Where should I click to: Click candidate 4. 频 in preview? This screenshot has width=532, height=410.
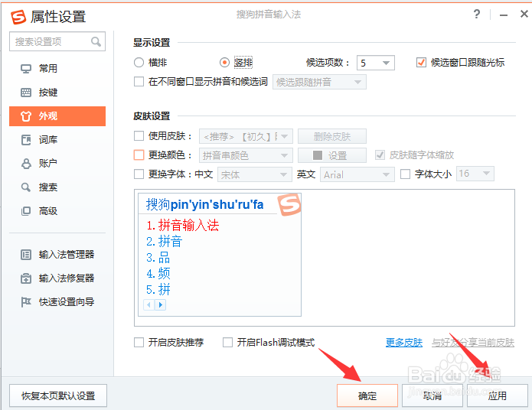(158, 273)
